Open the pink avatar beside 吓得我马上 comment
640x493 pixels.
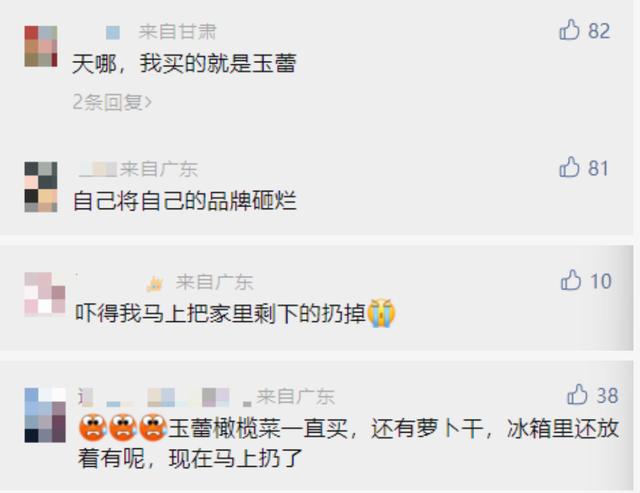(44, 294)
